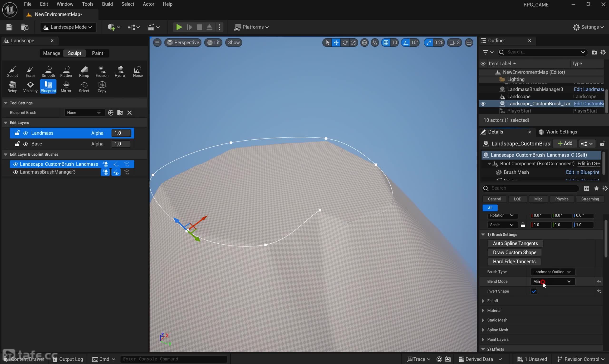Image resolution: width=609 pixels, height=364 pixels.
Task: Toggle the Scale ratio lock
Action: coord(523,225)
